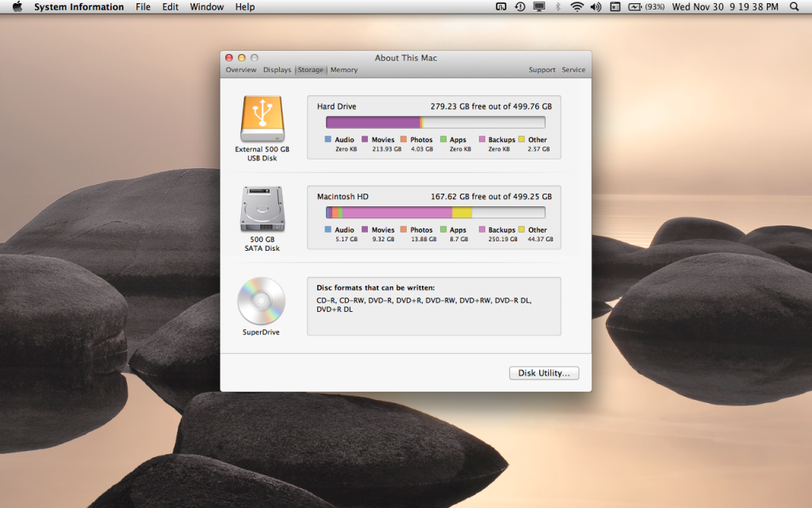Click the "8.7 GB" Apps value
Screen dimensions: 812x508
coord(459,239)
